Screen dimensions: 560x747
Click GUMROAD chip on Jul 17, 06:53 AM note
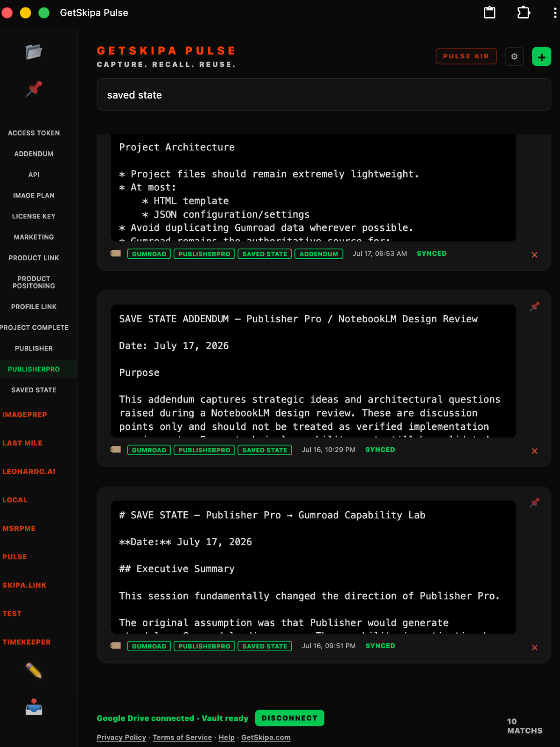coord(149,254)
